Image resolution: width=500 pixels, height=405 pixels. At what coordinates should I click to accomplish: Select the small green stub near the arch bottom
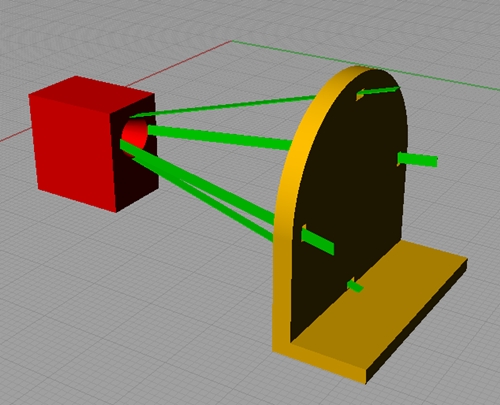[355, 286]
